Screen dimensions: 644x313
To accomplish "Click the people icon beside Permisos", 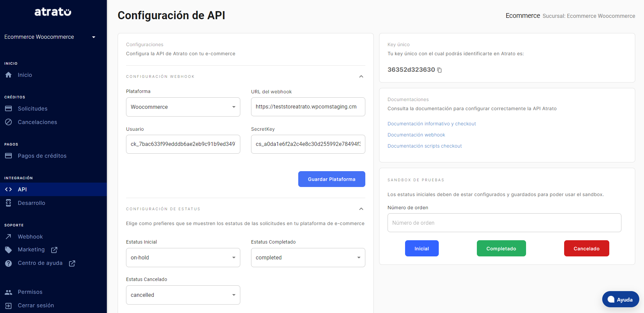I will [8, 292].
